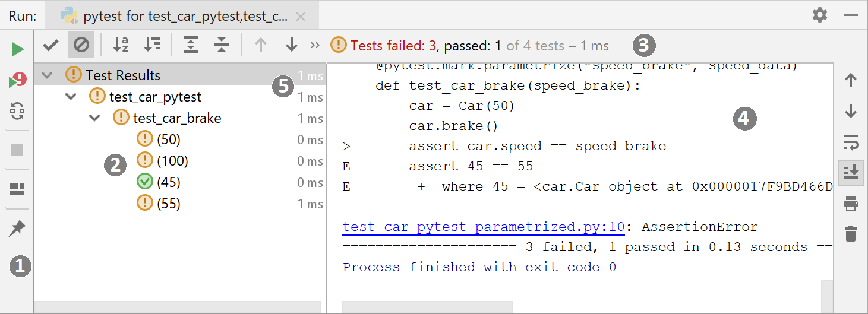Select Test Results root row
The image size is (868, 314).
click(180, 75)
